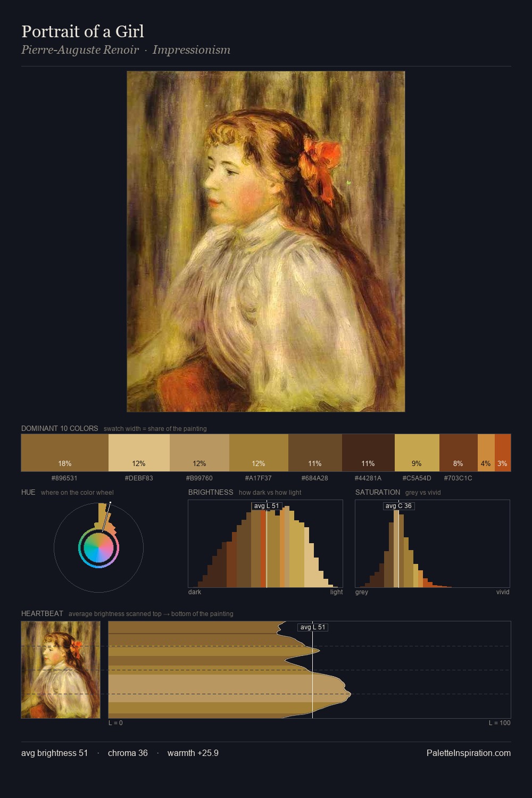Click hex label #684A28
The image size is (532, 798).
click(315, 478)
